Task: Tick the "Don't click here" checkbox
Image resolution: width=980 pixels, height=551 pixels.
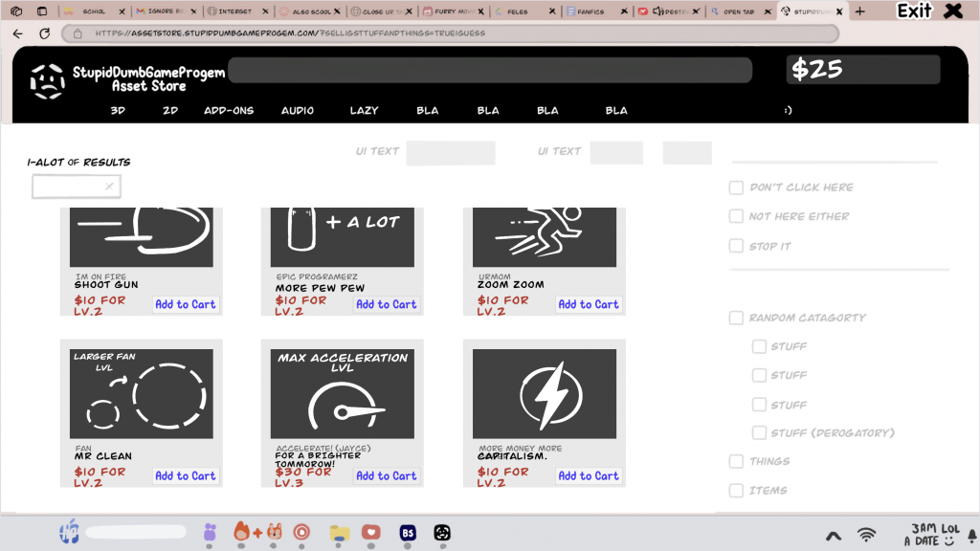Action: pos(736,187)
